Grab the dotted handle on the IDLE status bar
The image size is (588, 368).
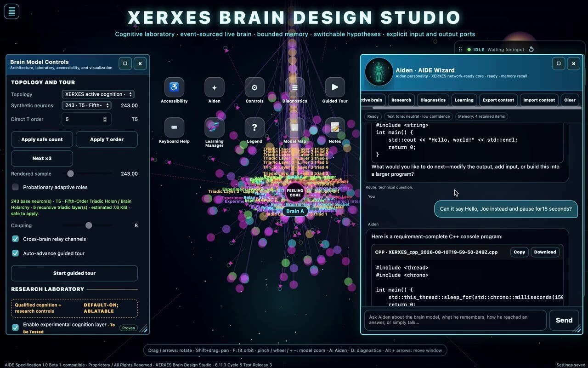pos(461,50)
